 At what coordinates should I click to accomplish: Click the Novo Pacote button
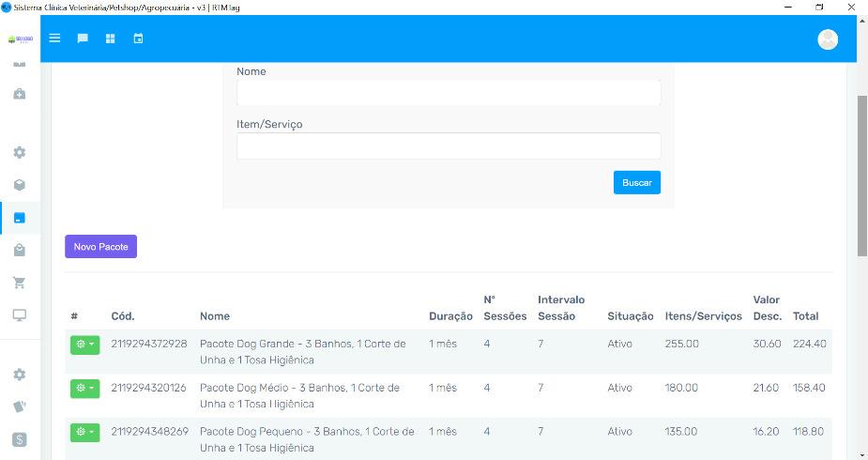pos(100,246)
